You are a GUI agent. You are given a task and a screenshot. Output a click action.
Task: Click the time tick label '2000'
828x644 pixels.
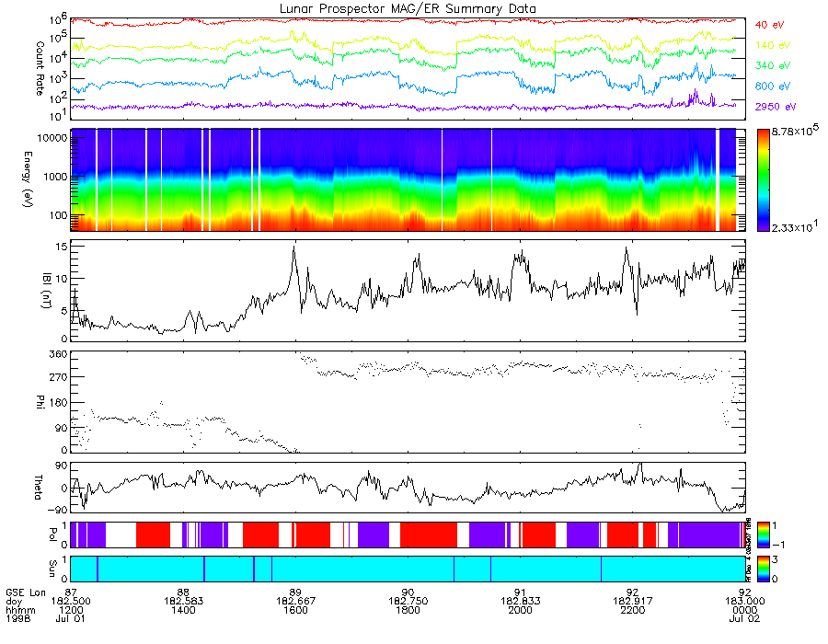[521, 610]
